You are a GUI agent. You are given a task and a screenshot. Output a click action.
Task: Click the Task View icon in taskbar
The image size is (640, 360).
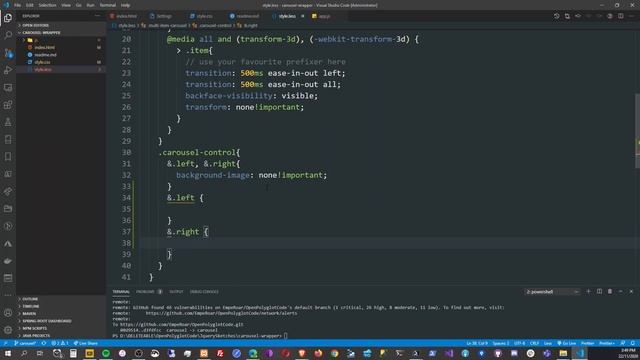pos(40,353)
